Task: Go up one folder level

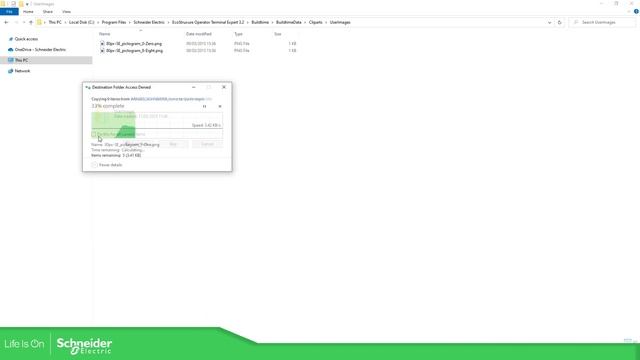Action: 31,22
